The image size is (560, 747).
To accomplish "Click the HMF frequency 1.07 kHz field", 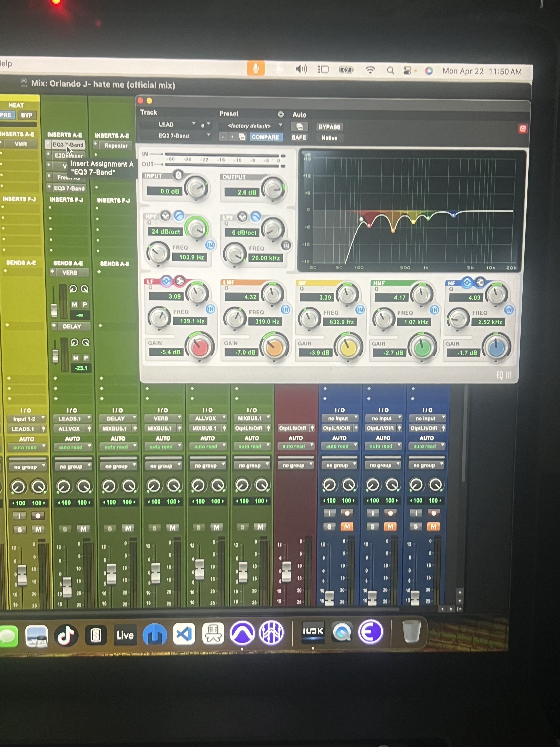I will pyautogui.click(x=416, y=322).
